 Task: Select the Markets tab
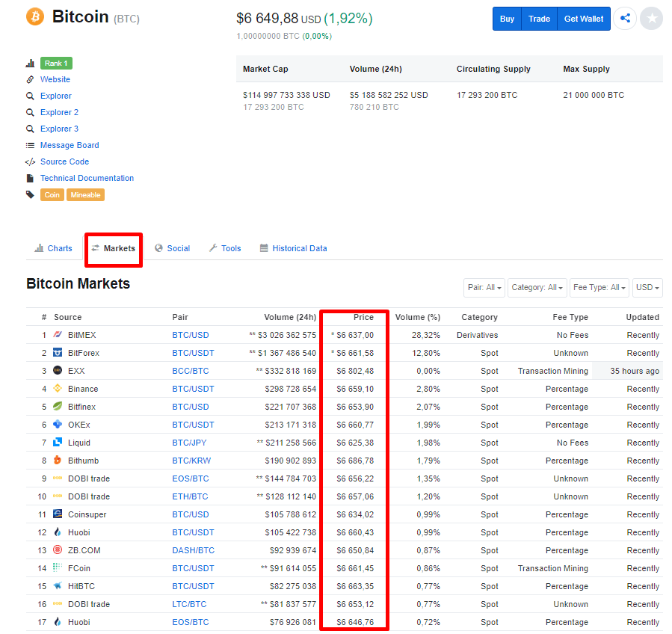click(x=114, y=248)
